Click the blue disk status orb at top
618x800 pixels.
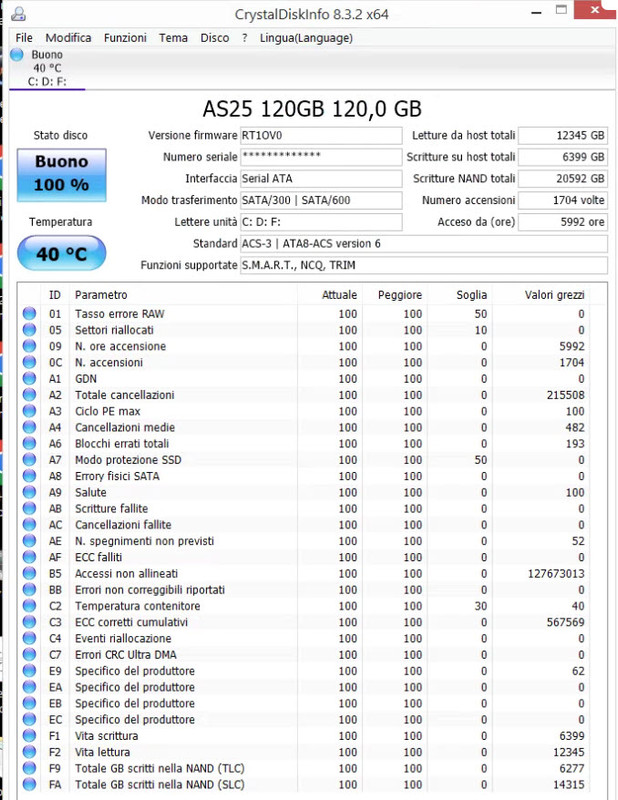(x=17, y=54)
